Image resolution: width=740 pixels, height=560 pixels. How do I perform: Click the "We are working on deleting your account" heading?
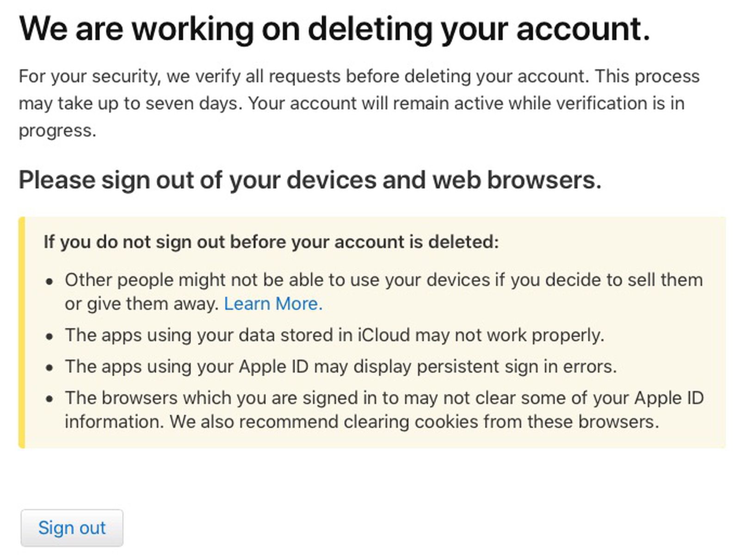click(x=334, y=29)
